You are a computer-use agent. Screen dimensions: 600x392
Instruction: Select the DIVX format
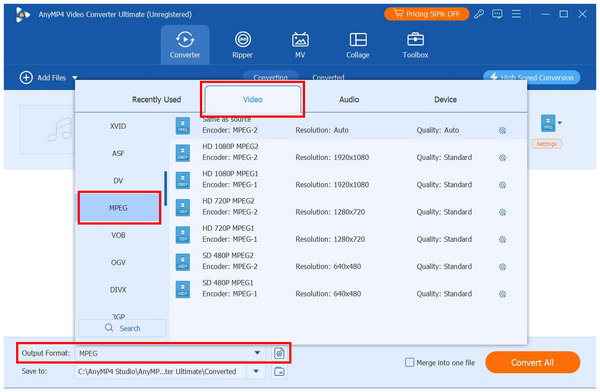point(118,290)
